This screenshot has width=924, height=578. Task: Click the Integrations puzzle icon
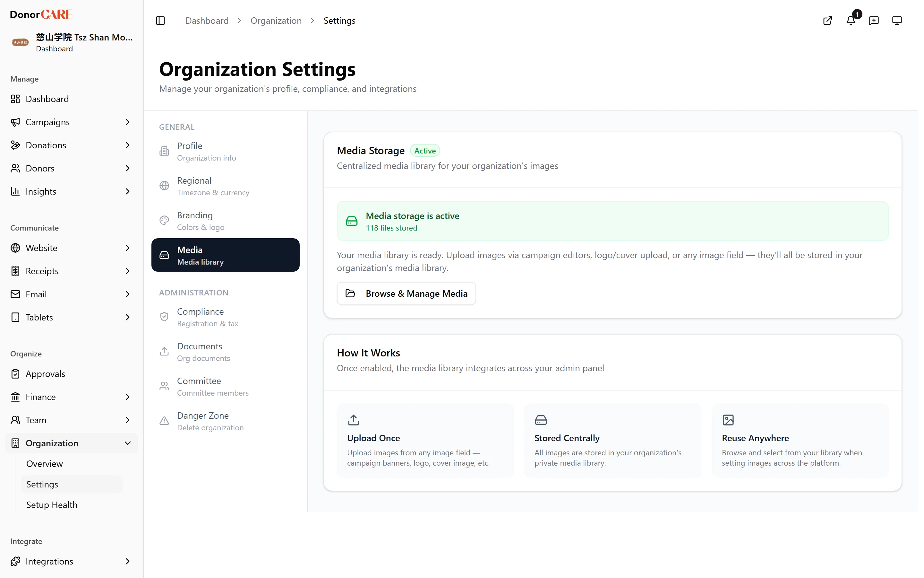[x=15, y=561]
